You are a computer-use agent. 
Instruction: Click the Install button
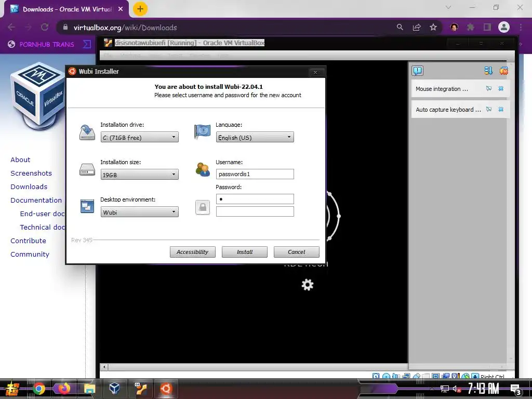click(x=245, y=252)
